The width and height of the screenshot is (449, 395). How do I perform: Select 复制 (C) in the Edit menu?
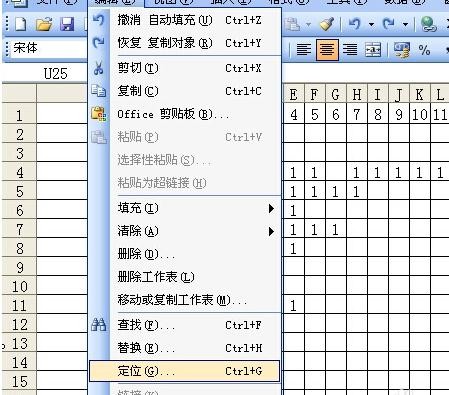[185, 91]
